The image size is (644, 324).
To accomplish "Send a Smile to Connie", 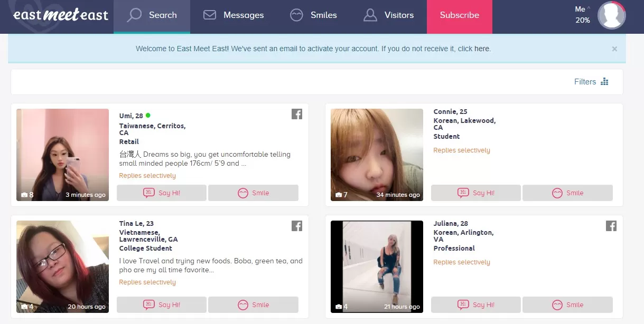I will pos(567,193).
